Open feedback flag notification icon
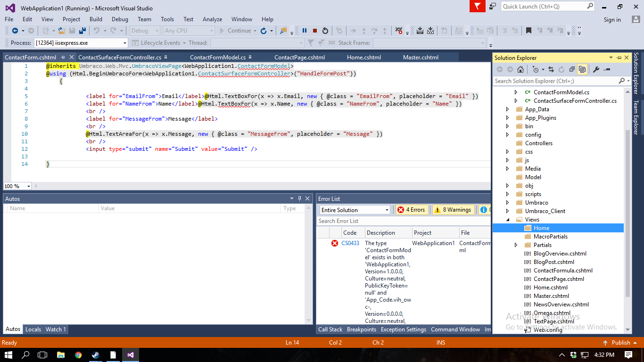The width and height of the screenshot is (644, 362). (478, 6)
